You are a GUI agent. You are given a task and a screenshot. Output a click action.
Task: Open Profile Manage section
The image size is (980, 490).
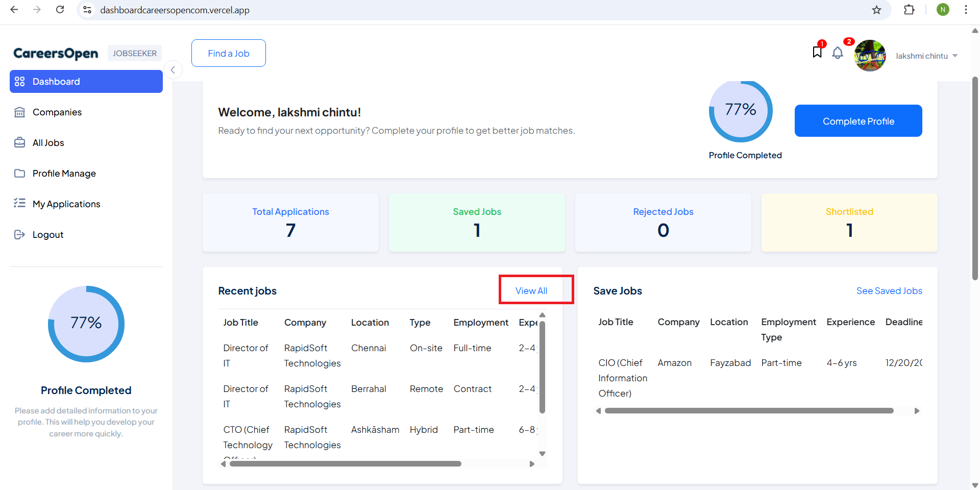pos(64,174)
